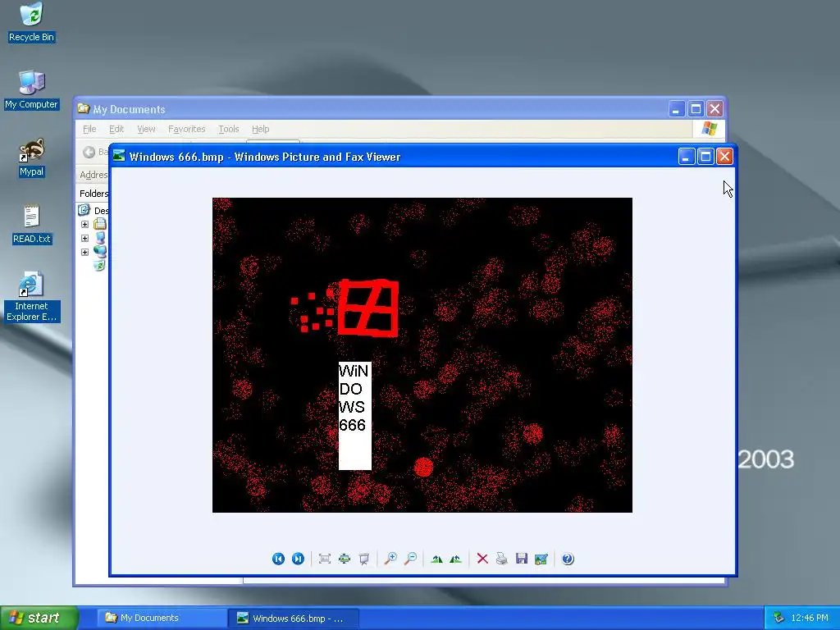
Task: Select My Computer desktop icon
Action: tap(32, 90)
